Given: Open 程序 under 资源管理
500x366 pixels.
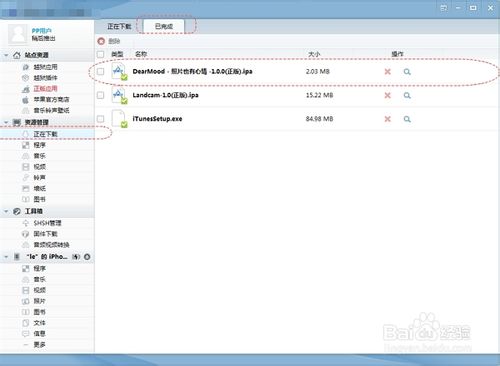Looking at the screenshot, I should click(39, 145).
